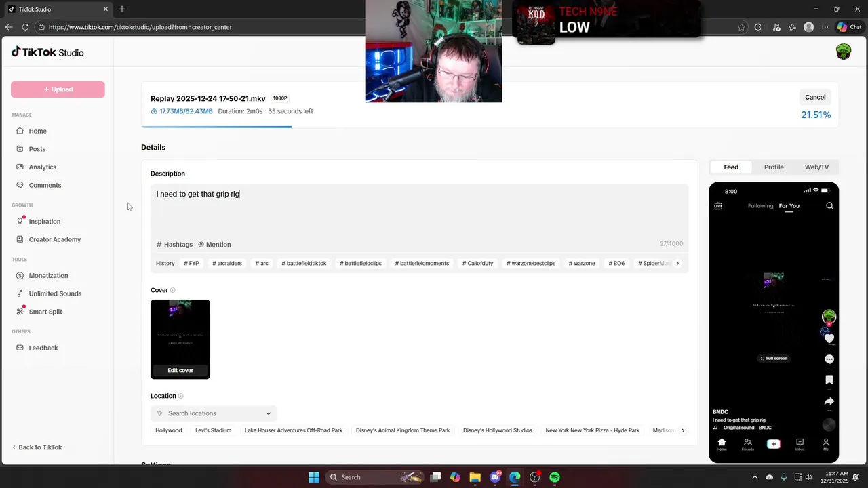Select the For You tab in preview
The width and height of the screenshot is (868, 488).
[x=789, y=206]
